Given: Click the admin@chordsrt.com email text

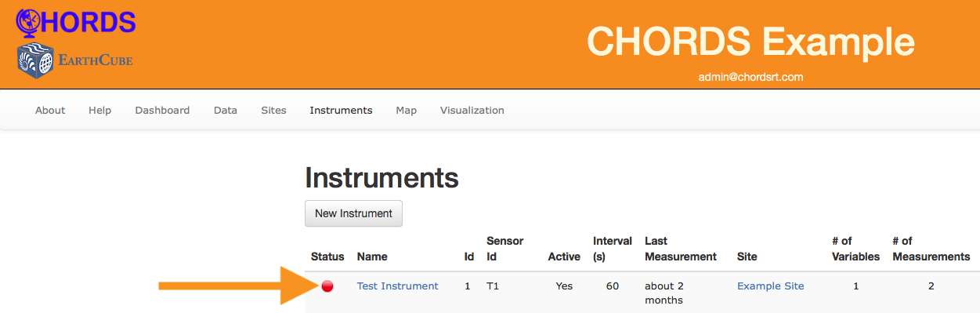Looking at the screenshot, I should click(x=751, y=78).
